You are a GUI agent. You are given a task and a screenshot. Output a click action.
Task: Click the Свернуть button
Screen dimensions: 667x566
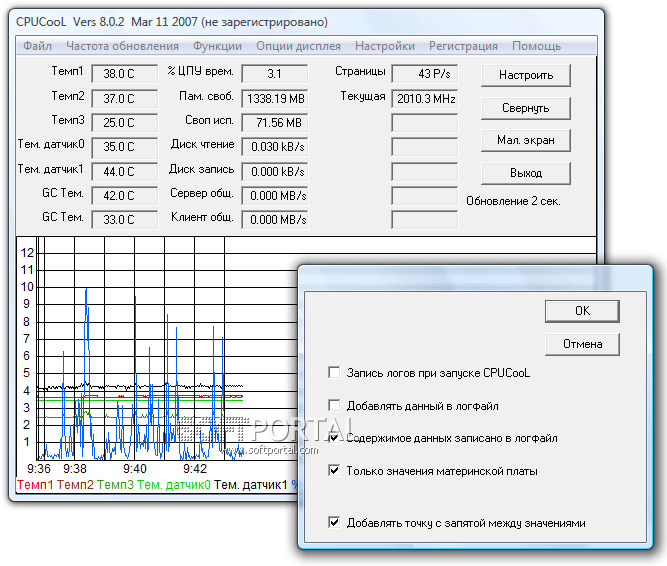[x=526, y=108]
